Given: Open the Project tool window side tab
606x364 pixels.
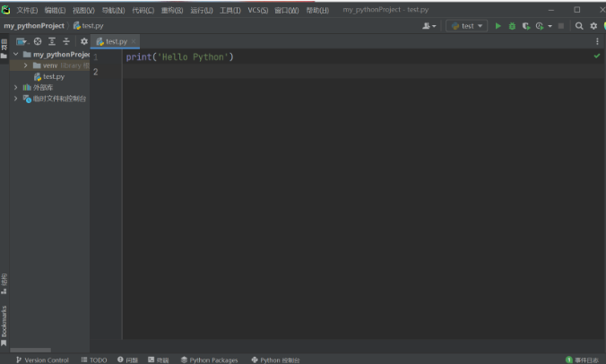Looking at the screenshot, I should coord(4,48).
